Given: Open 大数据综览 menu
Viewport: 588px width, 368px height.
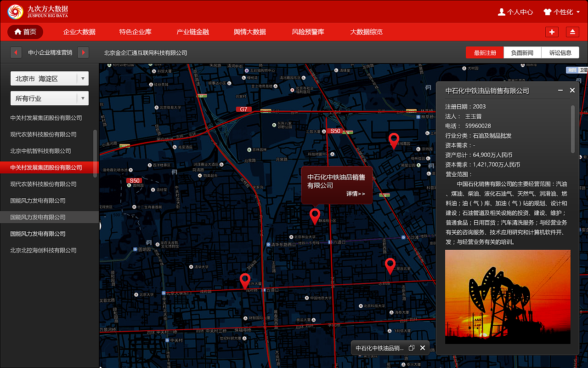Looking at the screenshot, I should point(366,32).
